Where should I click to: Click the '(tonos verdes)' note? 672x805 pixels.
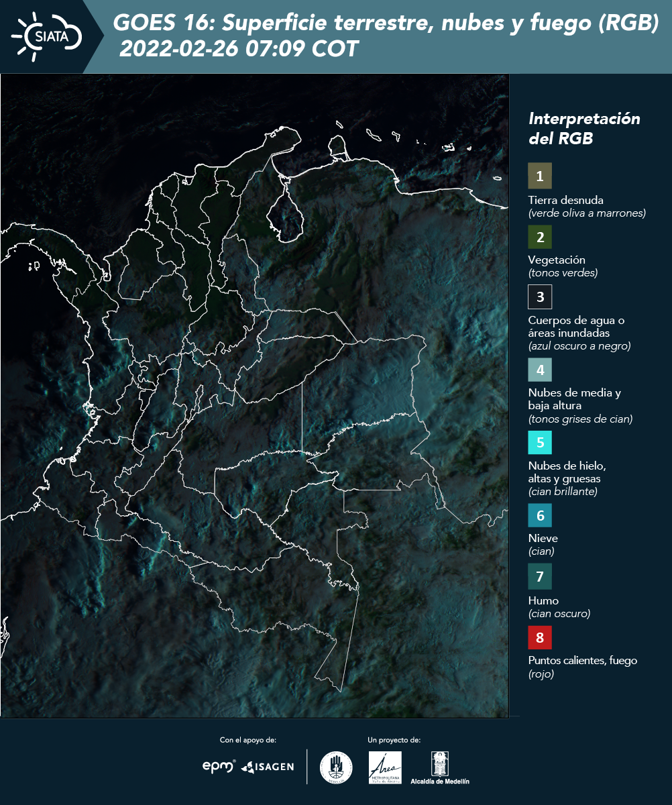point(563,273)
